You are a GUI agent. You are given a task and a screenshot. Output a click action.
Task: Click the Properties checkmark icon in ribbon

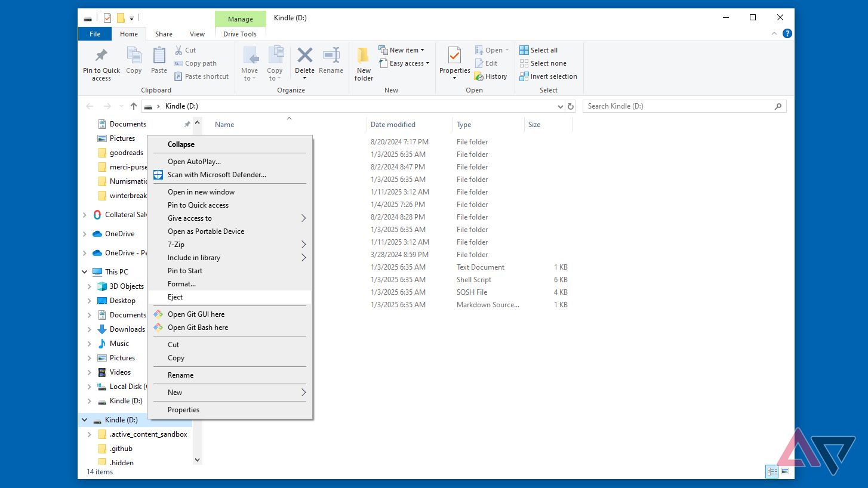click(x=454, y=56)
